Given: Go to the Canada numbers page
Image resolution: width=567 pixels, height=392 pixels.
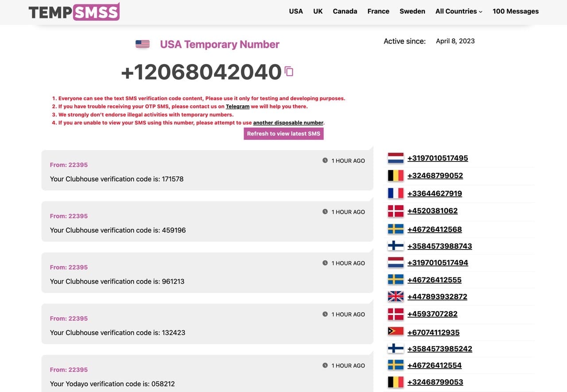Looking at the screenshot, I should coord(345,12).
